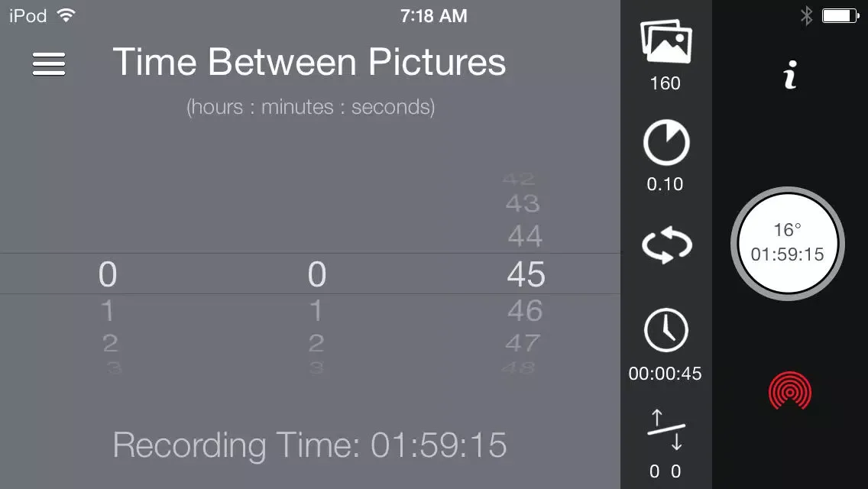
Task: Choose 1 in the minutes picker
Action: pos(316,311)
